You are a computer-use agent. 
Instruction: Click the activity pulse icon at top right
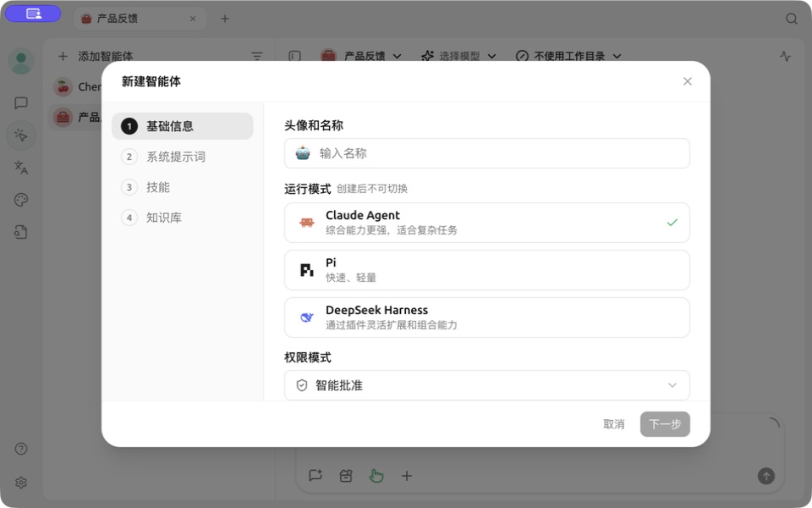click(785, 56)
